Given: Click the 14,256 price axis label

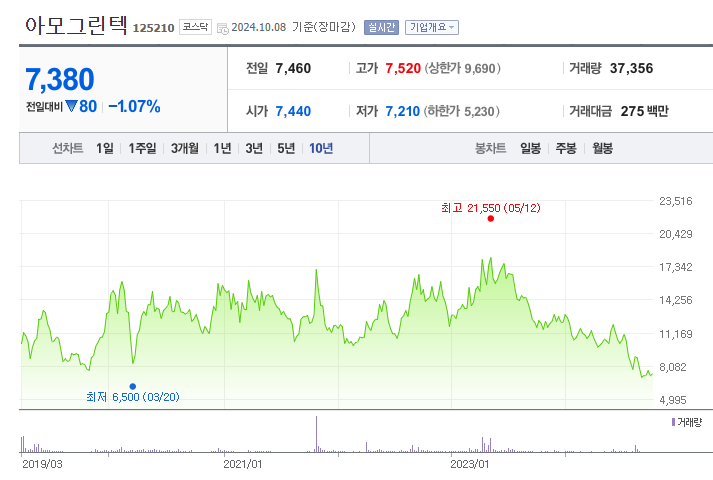Looking at the screenshot, I should 676,300.
